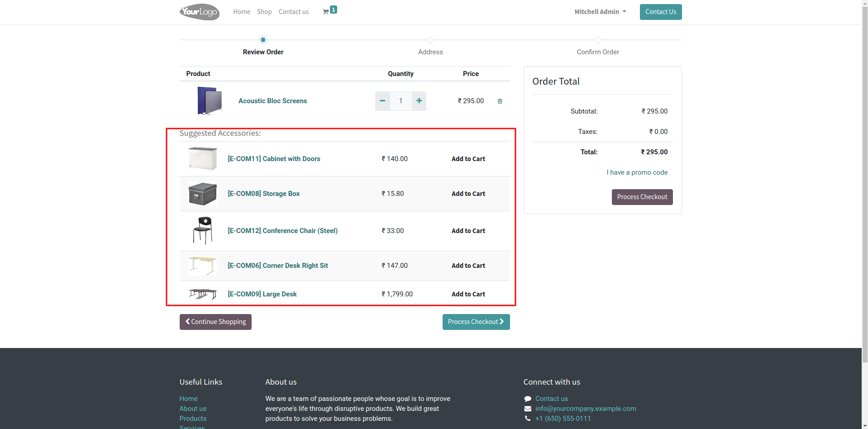This screenshot has height=429, width=868.
Task: Click the +1 (650) 555-0111 phone link
Action: [x=563, y=419]
